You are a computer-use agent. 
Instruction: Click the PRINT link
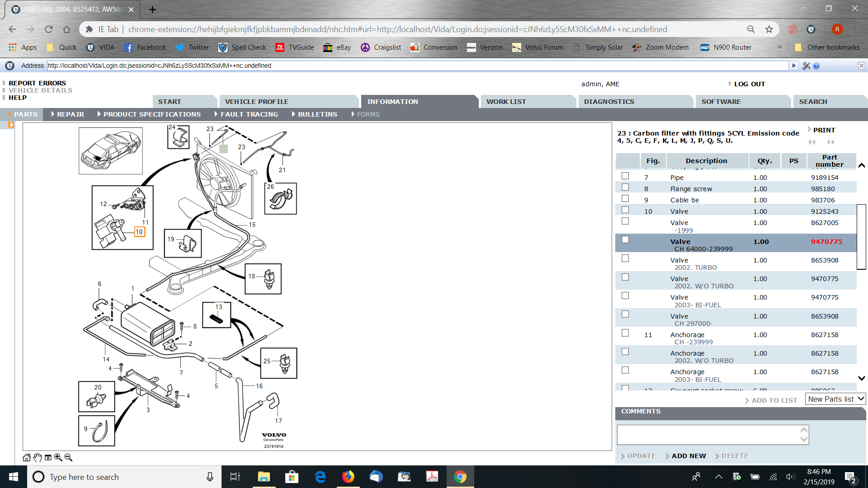click(x=824, y=130)
